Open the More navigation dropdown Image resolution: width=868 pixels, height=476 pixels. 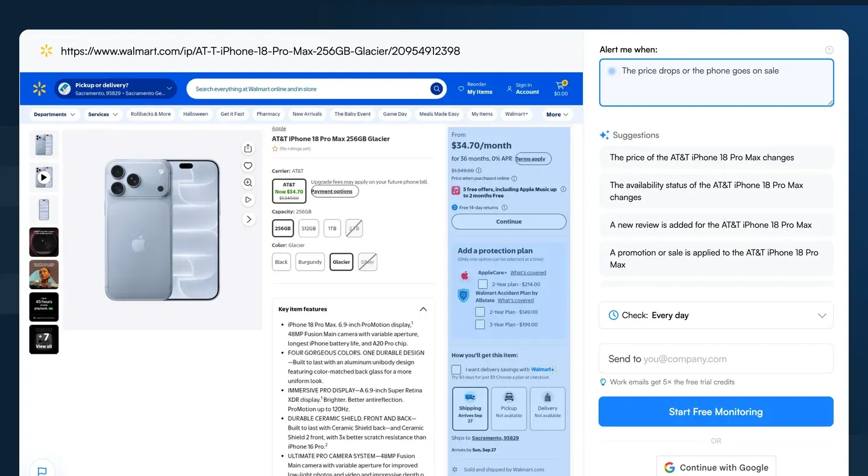click(x=558, y=114)
